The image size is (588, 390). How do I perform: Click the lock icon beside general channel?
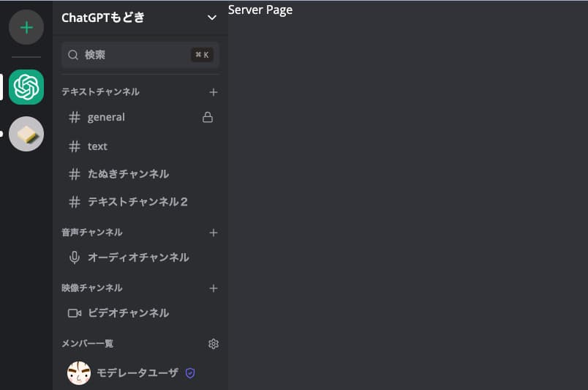pos(208,117)
